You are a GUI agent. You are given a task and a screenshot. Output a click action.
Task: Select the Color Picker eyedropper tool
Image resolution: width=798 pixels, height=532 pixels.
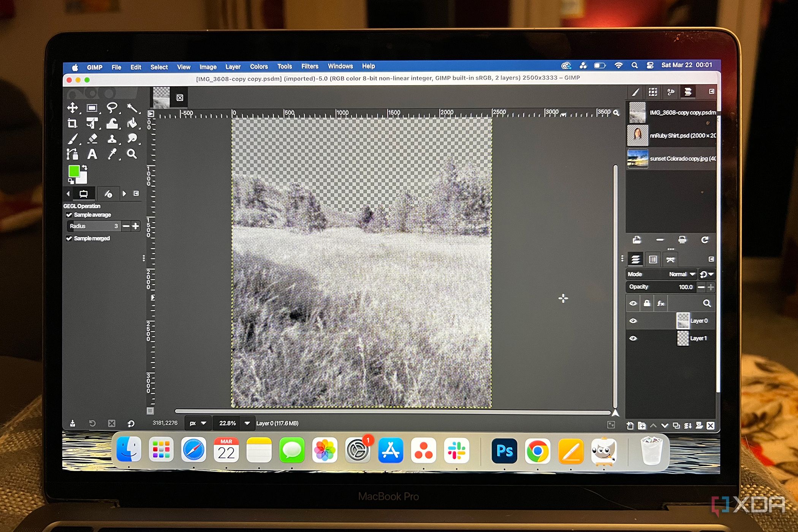tap(112, 154)
